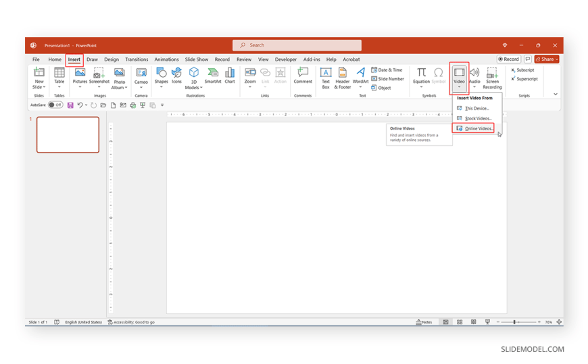Click in the Search box
This screenshot has width=588, height=364.
(x=297, y=45)
